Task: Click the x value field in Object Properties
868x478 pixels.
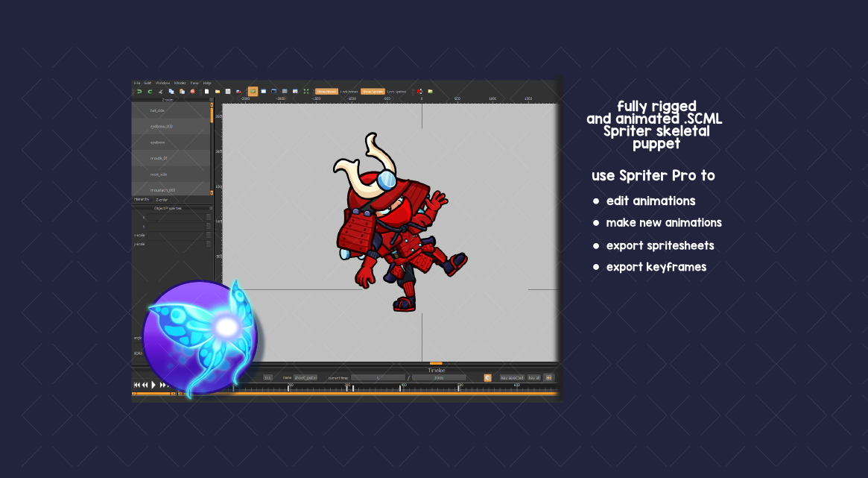Action: [x=176, y=217]
